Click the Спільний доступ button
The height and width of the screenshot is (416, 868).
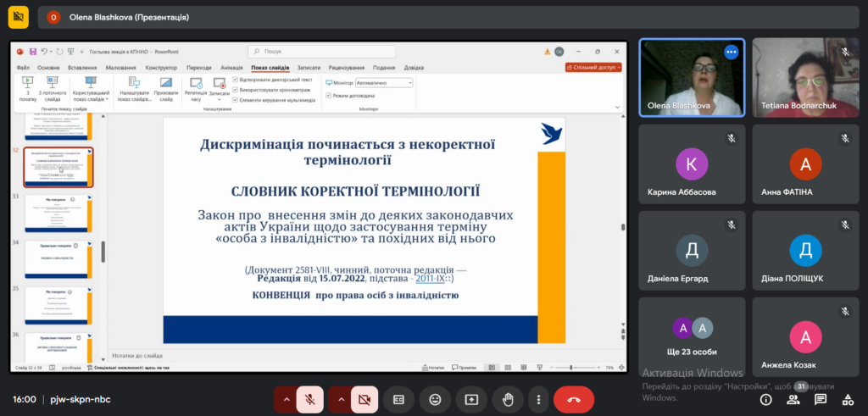pos(594,67)
